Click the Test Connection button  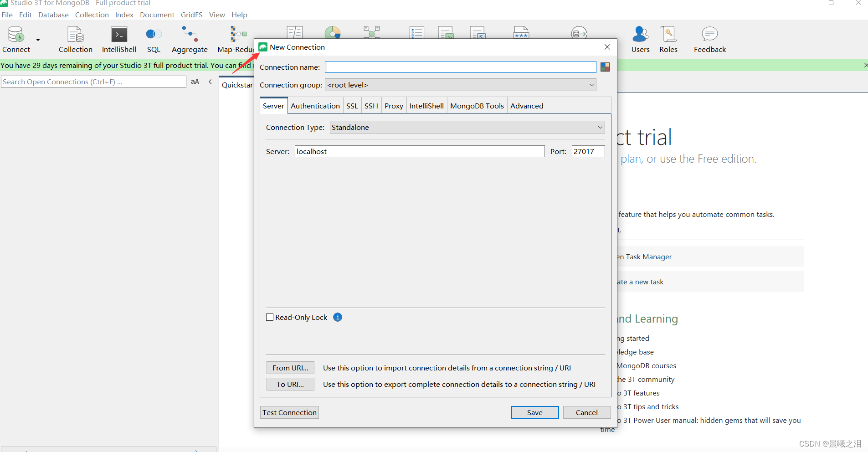point(289,412)
